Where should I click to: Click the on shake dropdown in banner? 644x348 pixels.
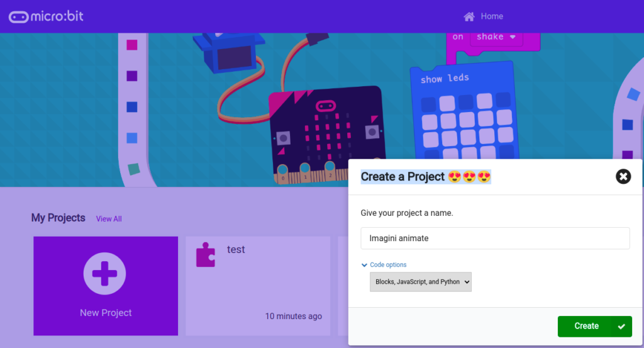(x=499, y=37)
